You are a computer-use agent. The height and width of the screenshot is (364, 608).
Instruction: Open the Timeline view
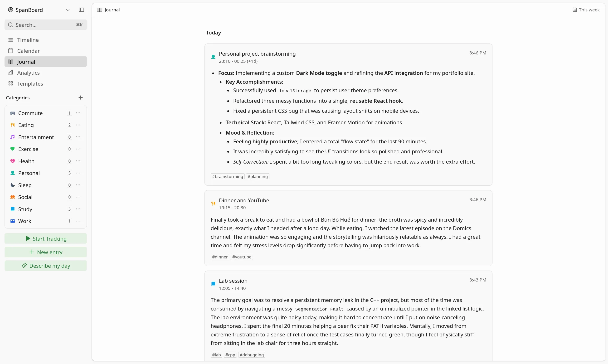tap(28, 40)
